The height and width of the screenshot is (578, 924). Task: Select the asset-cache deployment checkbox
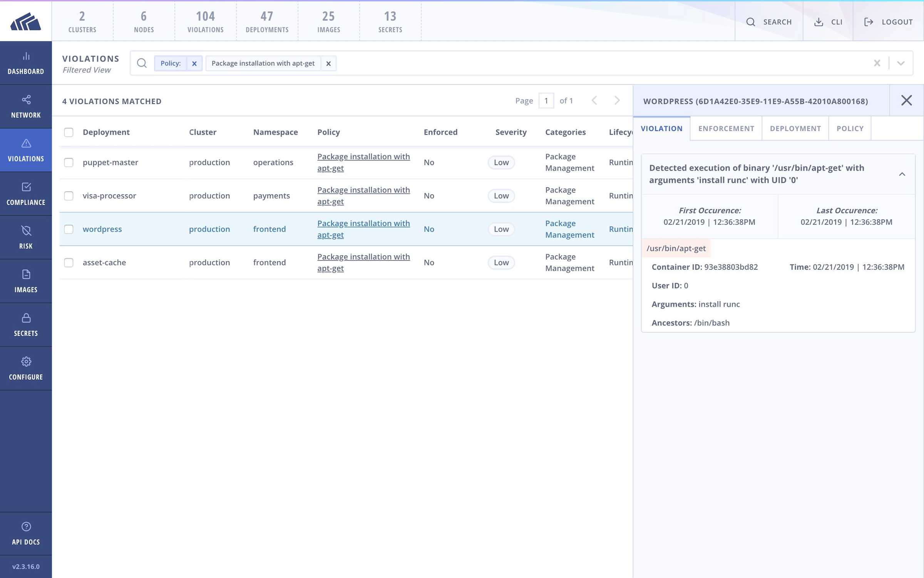click(x=68, y=262)
